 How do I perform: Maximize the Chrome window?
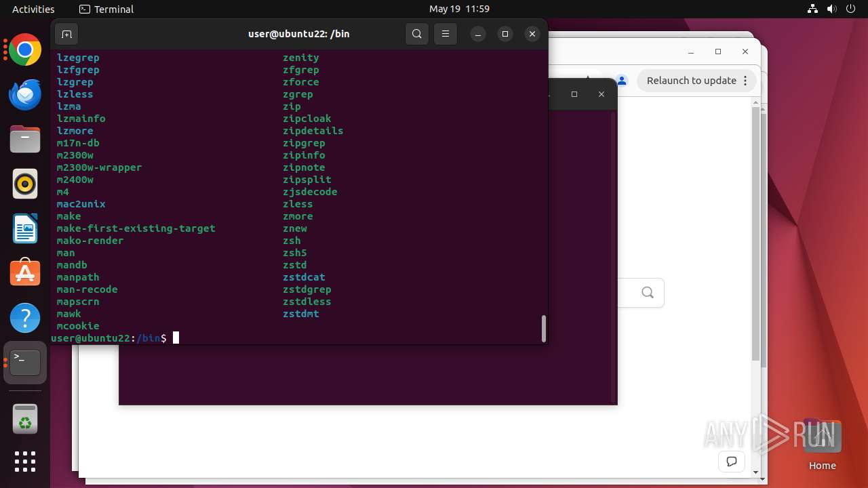click(x=718, y=52)
